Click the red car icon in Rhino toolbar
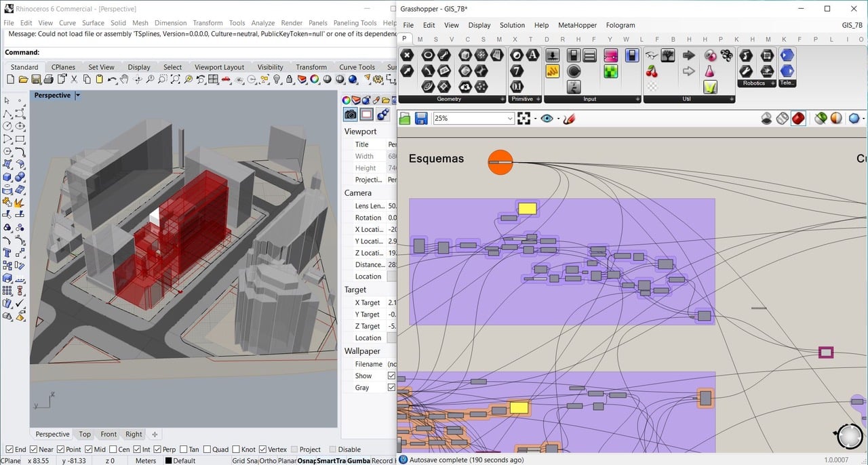The height and width of the screenshot is (465, 868). (225, 79)
